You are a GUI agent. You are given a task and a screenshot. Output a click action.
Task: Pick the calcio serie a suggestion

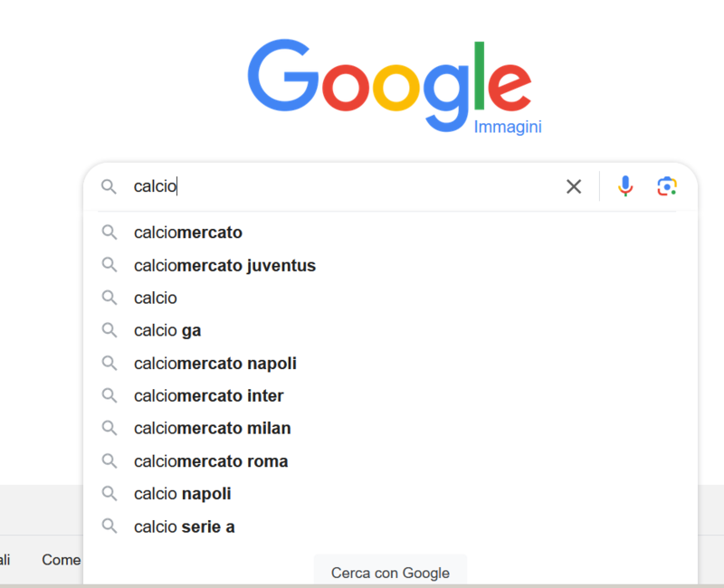click(390, 526)
